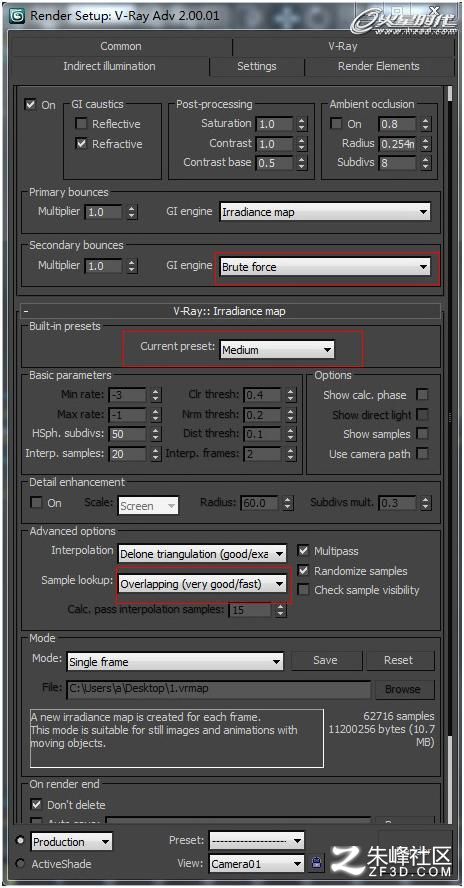Click Interp. samples value field
The image size is (464, 888).
(x=127, y=454)
